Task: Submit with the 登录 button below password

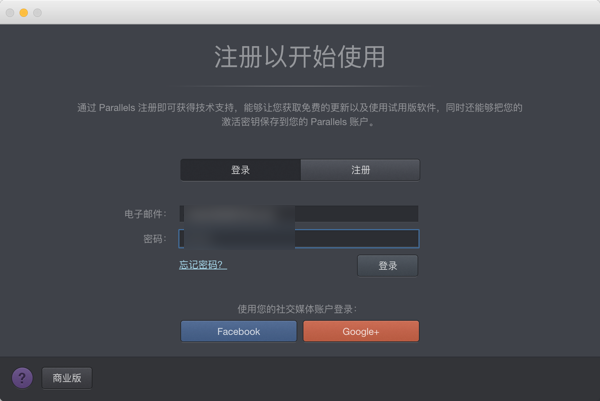Action: coord(388,266)
